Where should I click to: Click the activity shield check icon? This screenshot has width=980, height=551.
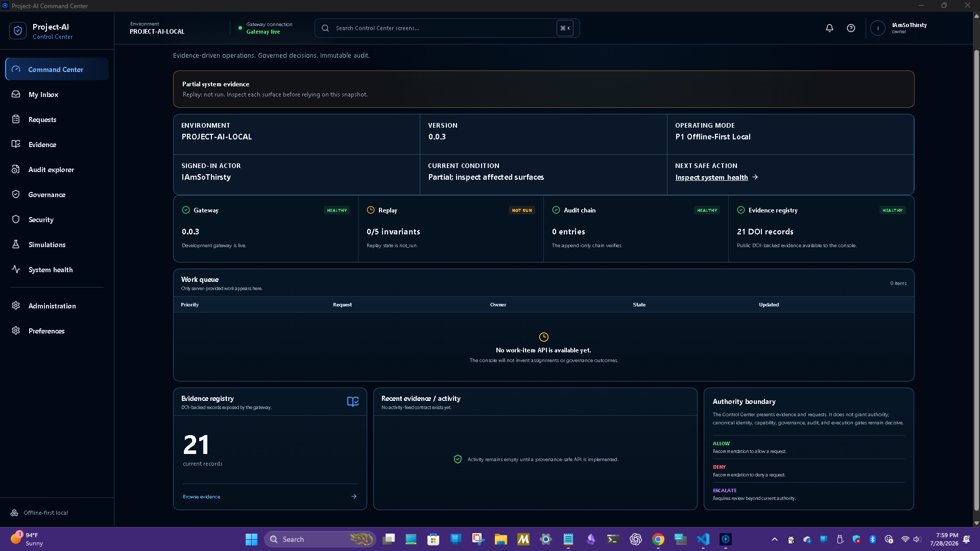(x=458, y=459)
